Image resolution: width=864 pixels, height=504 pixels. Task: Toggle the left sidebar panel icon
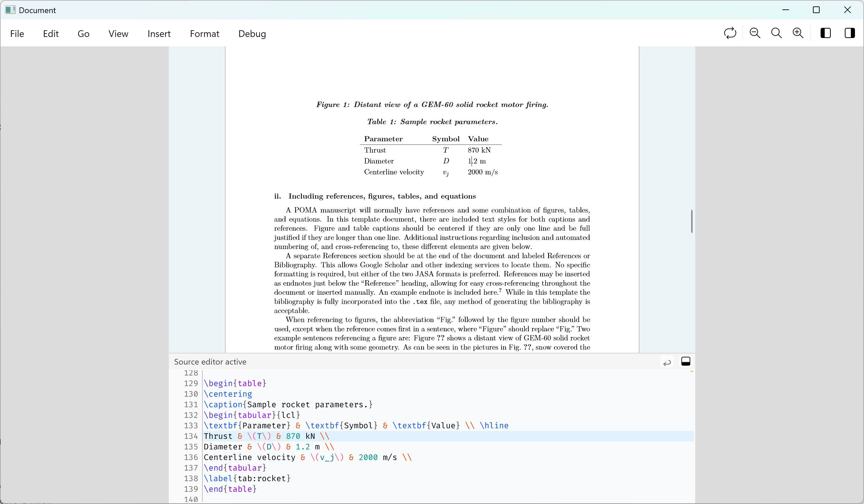click(825, 33)
